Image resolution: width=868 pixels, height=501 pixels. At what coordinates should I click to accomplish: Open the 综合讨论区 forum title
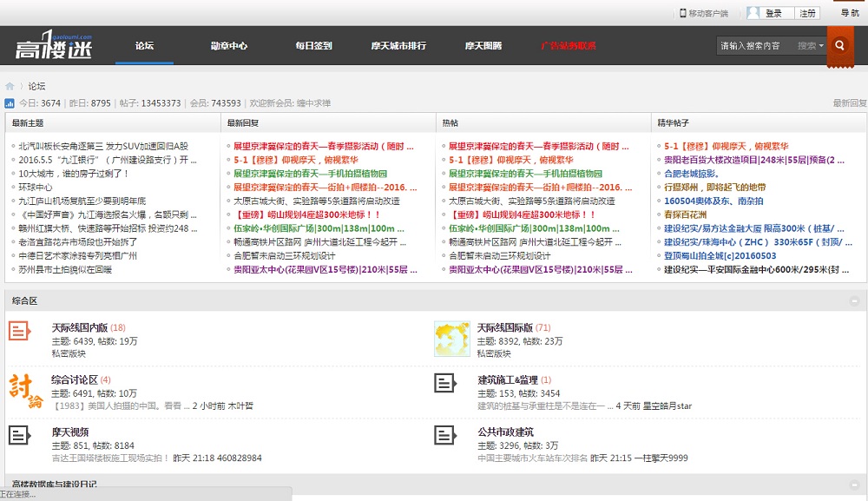point(74,379)
